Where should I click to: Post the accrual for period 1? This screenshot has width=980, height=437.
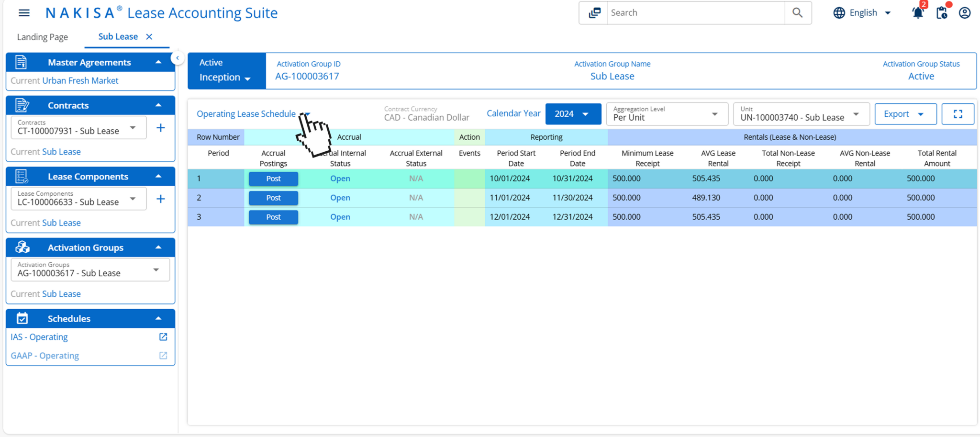273,179
